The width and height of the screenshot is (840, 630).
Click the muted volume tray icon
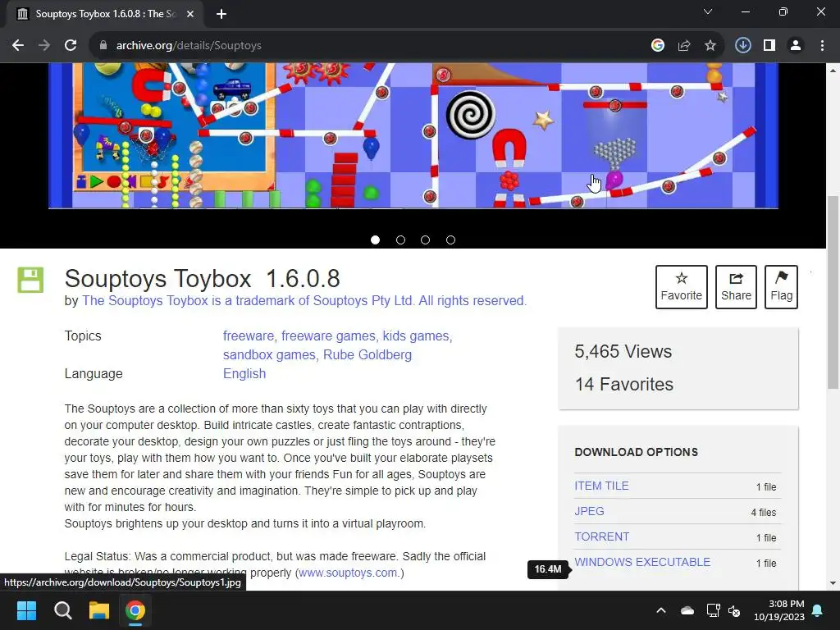(734, 610)
